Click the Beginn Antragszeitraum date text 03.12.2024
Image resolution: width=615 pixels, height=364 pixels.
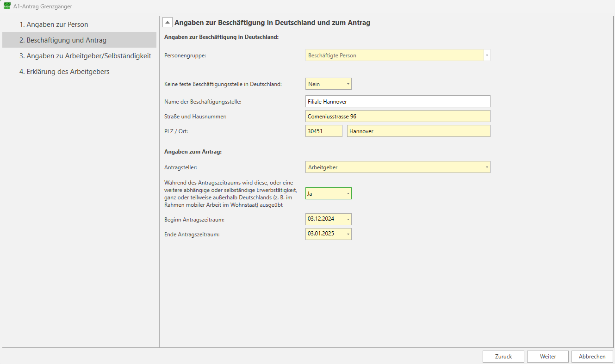point(321,219)
